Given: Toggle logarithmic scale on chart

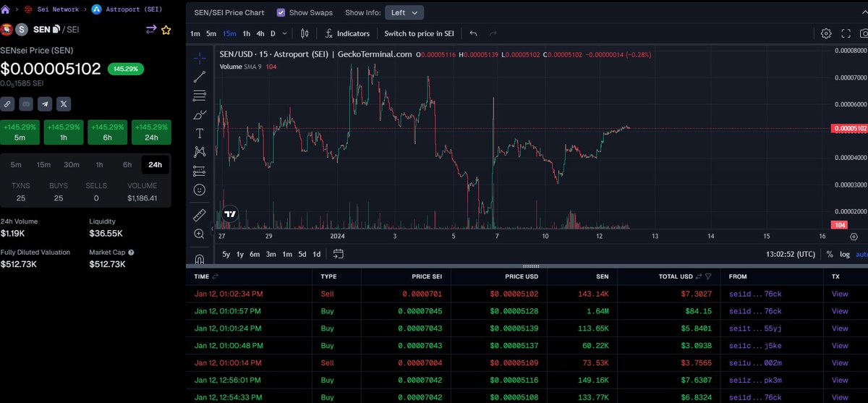Looking at the screenshot, I should point(845,254).
